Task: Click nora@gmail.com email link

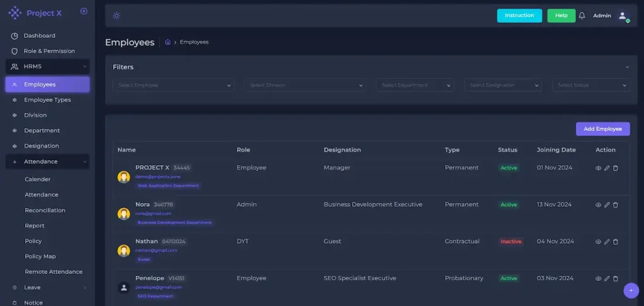Action: tap(153, 214)
